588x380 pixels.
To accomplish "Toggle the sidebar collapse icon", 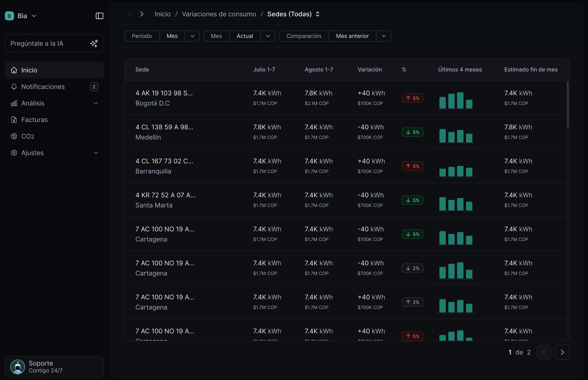I will [99, 16].
